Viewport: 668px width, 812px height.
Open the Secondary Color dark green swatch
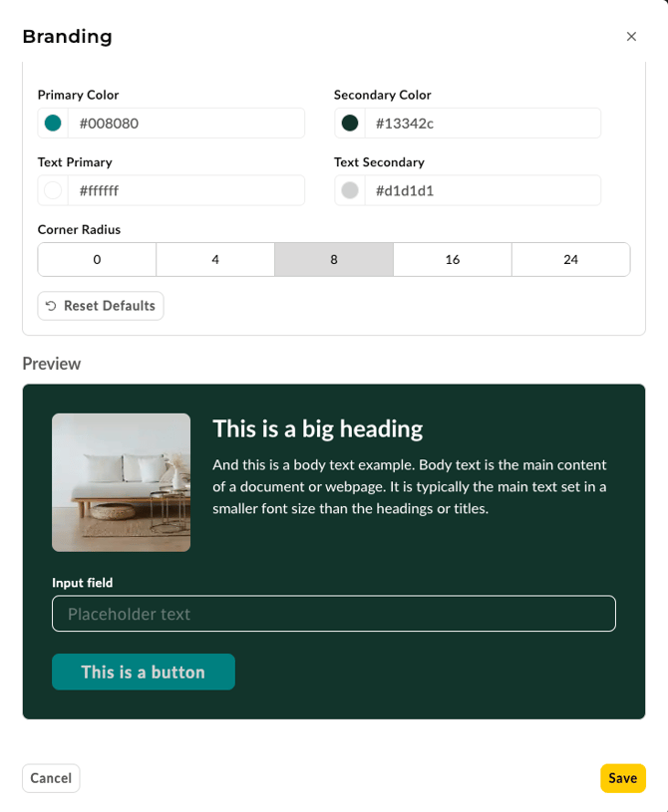[x=350, y=124]
